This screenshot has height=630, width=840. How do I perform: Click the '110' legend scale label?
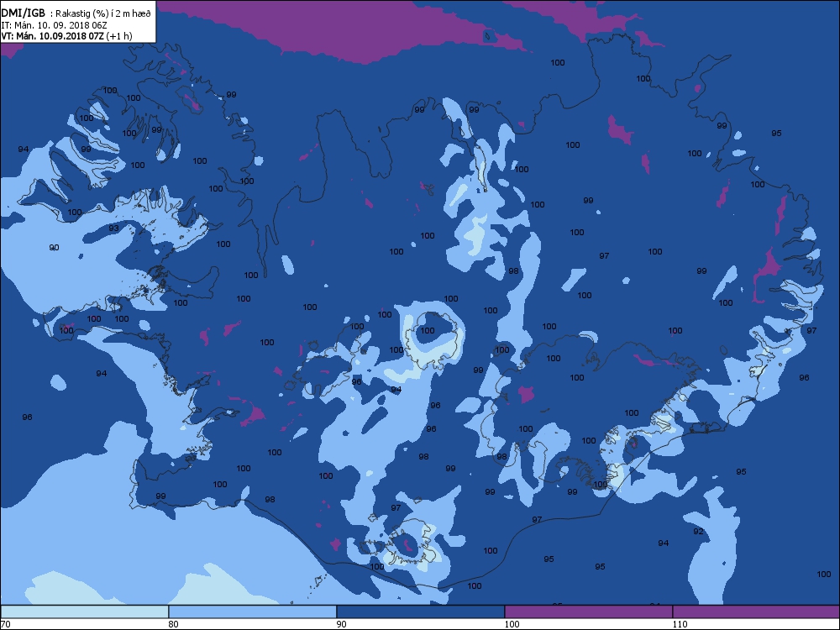click(680, 623)
